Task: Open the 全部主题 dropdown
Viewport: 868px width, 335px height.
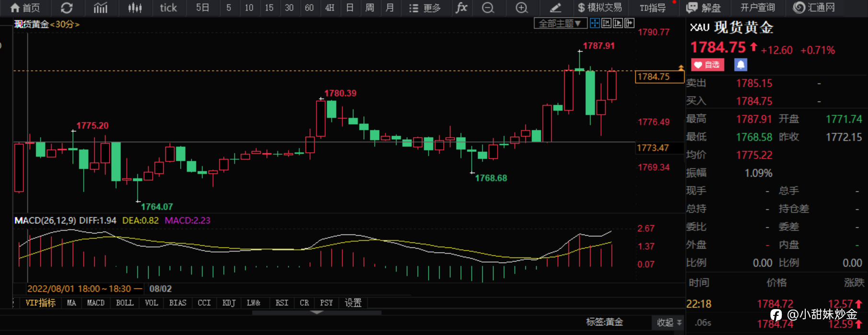Action: pyautogui.click(x=560, y=23)
